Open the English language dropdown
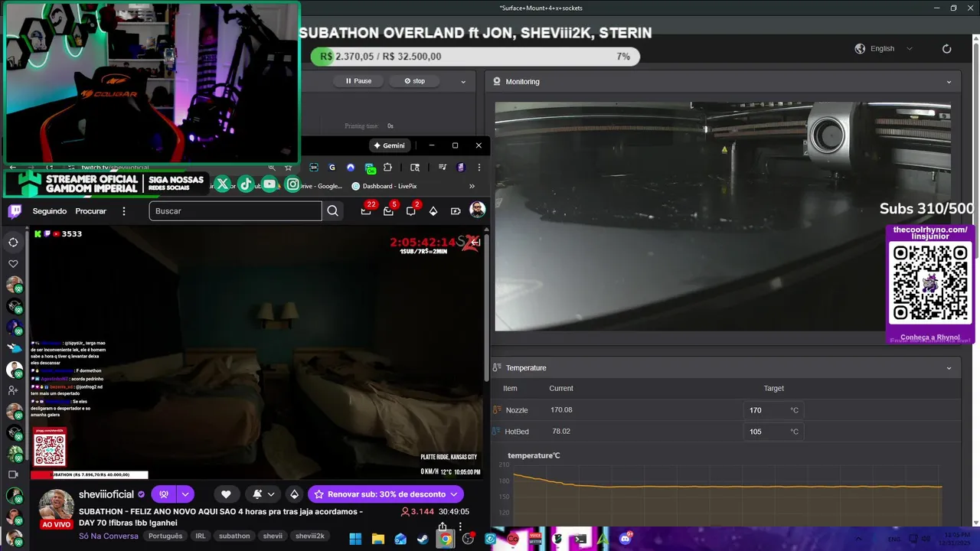980x551 pixels. pos(884,48)
